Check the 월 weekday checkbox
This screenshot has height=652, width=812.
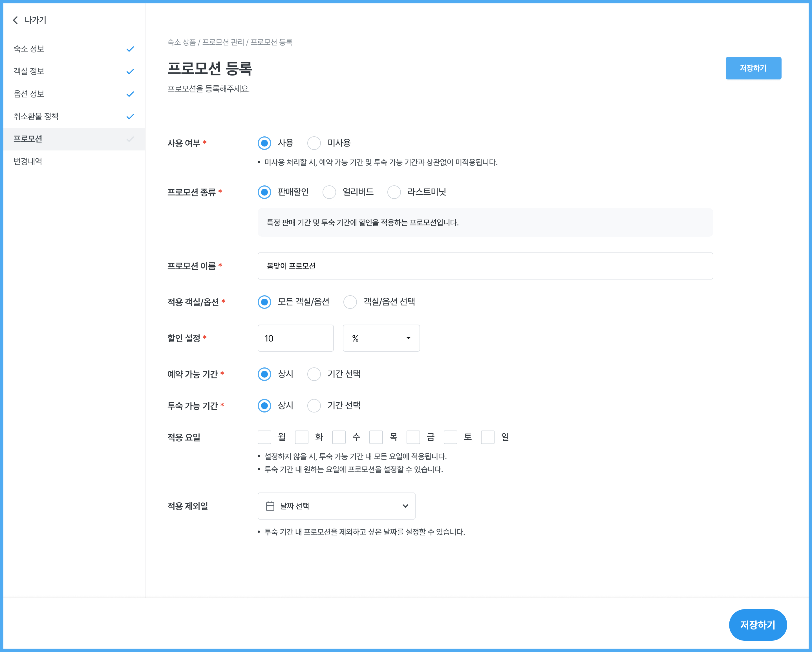[264, 437]
